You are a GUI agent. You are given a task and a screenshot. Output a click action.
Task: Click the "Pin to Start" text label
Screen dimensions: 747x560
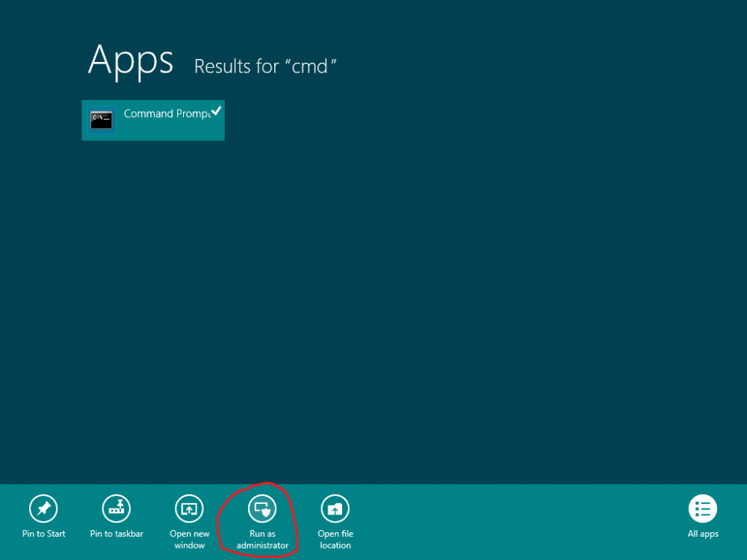43,534
